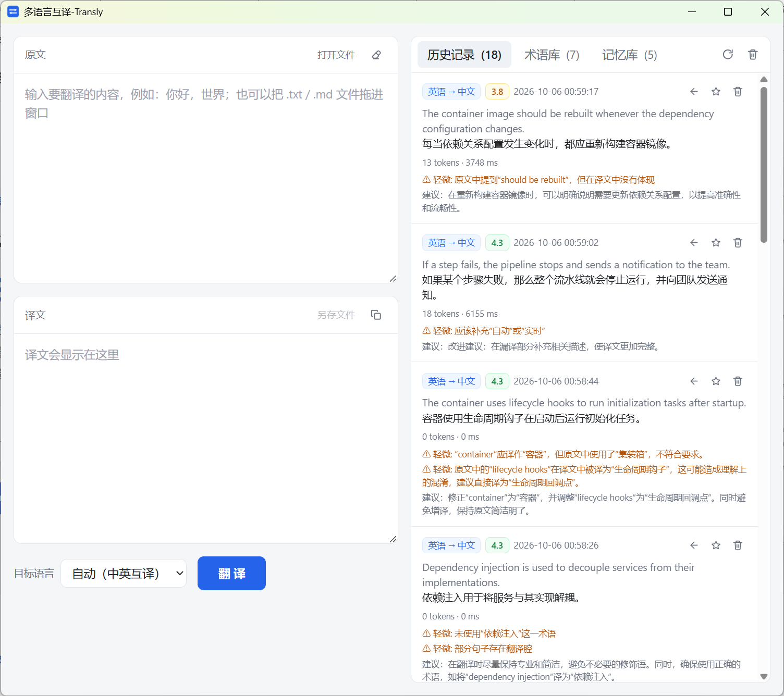Reuse the 00:58:26 entry via its back arrow
The height and width of the screenshot is (696, 784).
click(x=694, y=545)
